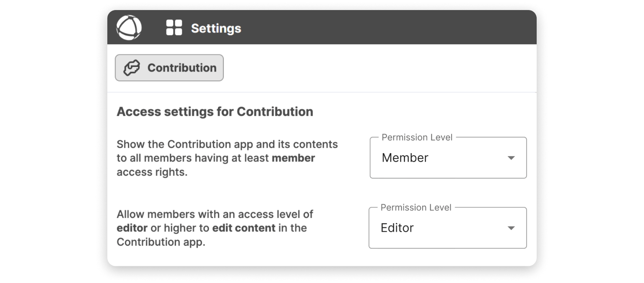Click the bold 'member' word in description
644x283 pixels.
[x=293, y=158]
